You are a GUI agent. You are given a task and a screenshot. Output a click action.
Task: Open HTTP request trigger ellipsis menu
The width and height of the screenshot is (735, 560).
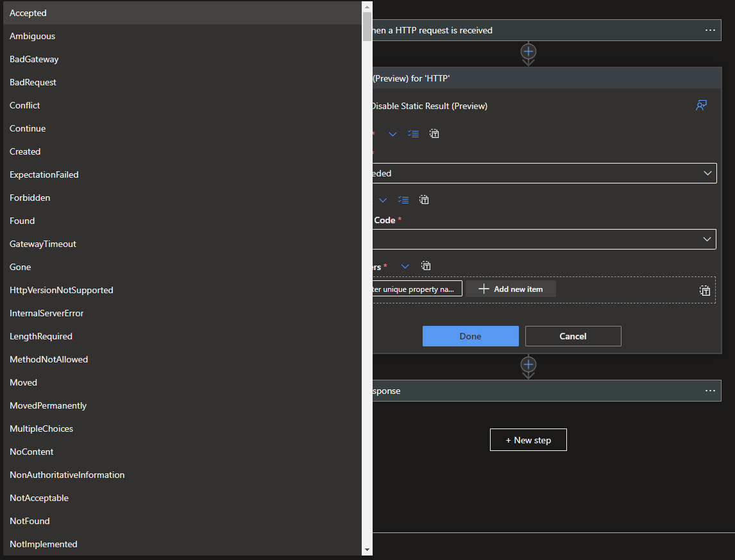[710, 30]
